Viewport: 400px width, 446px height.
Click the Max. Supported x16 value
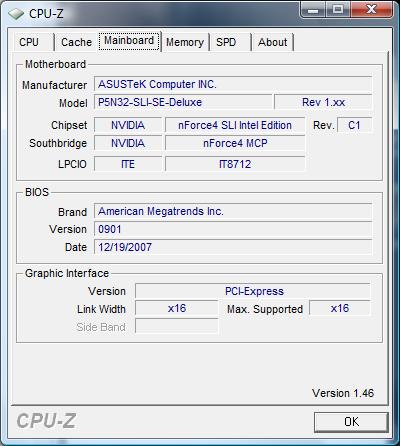point(340,308)
